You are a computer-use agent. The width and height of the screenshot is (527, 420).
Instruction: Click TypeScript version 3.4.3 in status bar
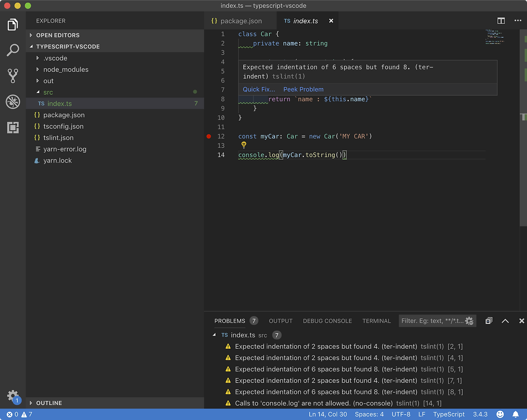[x=480, y=414]
